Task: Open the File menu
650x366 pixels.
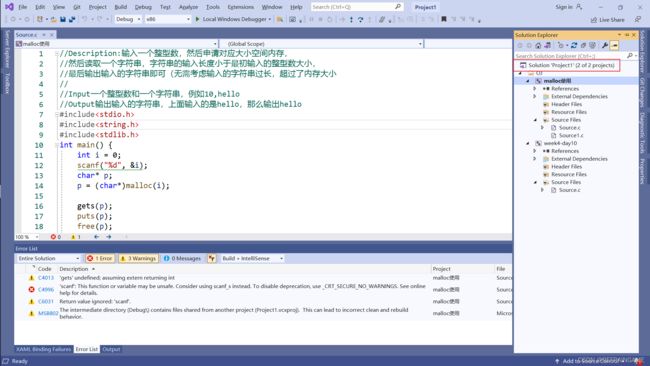Action: click(22, 7)
